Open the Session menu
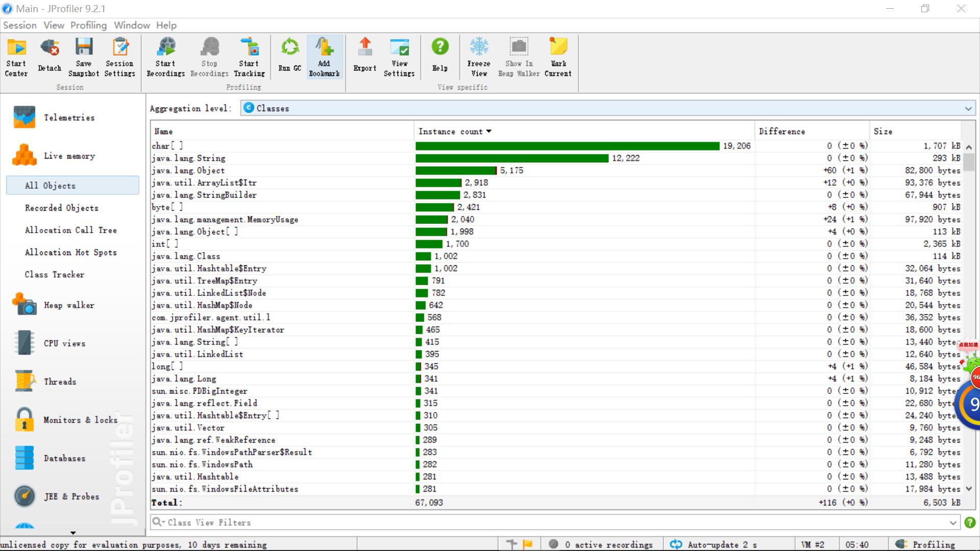Viewport: 980px width, 551px height. (20, 25)
